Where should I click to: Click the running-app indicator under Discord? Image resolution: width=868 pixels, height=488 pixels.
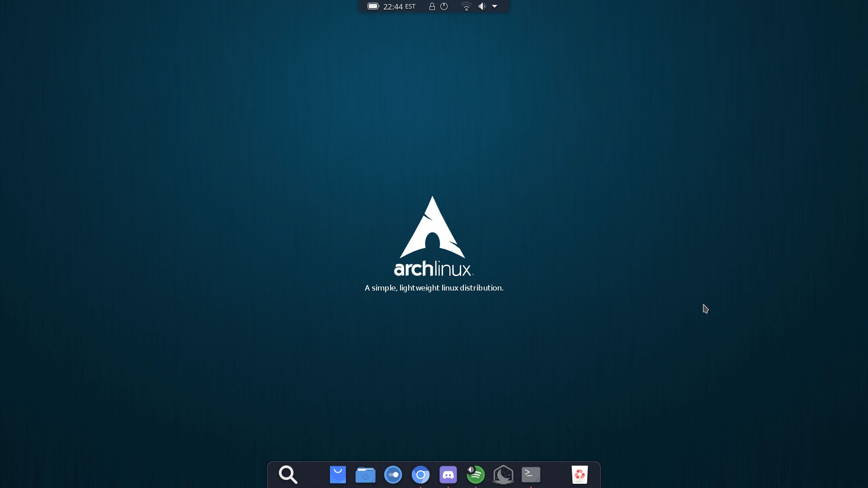click(448, 487)
